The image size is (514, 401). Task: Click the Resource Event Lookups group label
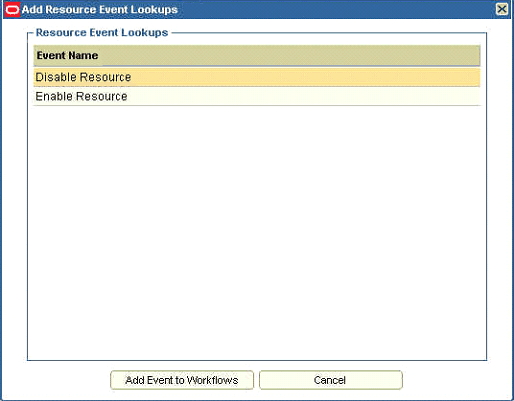tap(102, 32)
